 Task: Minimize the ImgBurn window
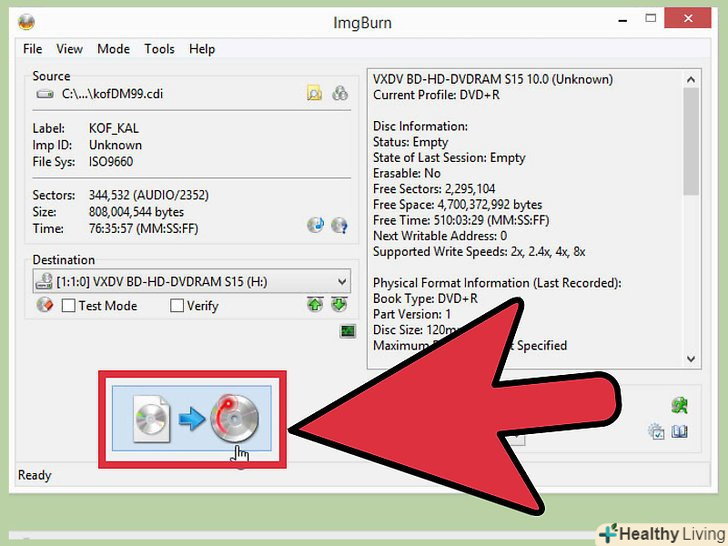(623, 20)
